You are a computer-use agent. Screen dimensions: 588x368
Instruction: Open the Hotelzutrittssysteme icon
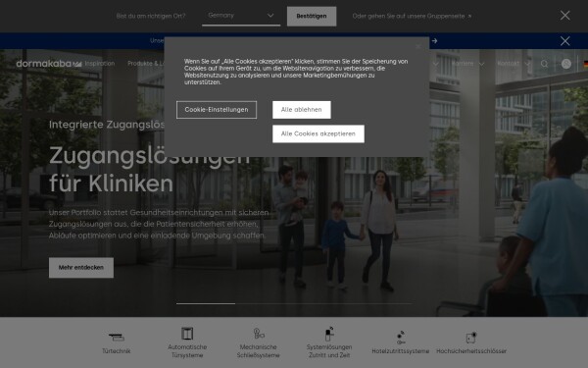401,338
